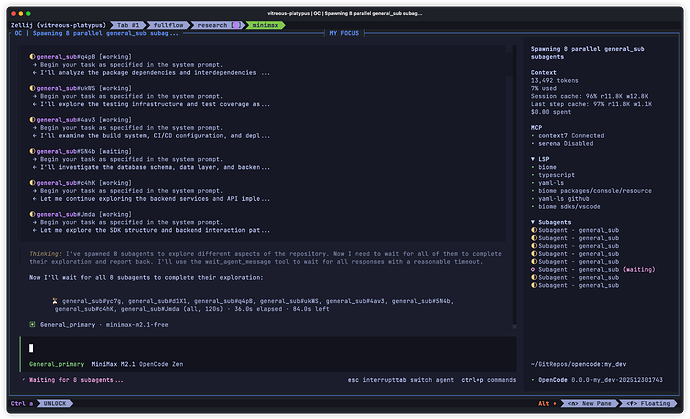
Task: Switch to the fullflow tab
Action: click(x=169, y=25)
